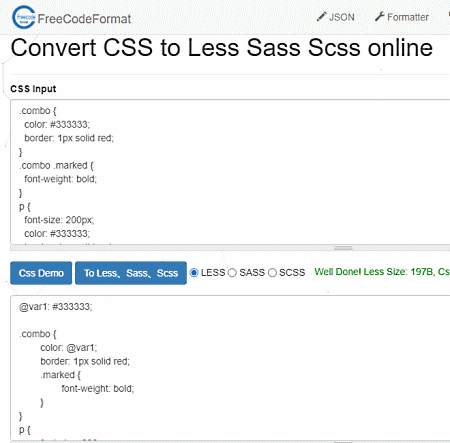Click the Css Demo button
450x443 pixels.
pyautogui.click(x=41, y=273)
